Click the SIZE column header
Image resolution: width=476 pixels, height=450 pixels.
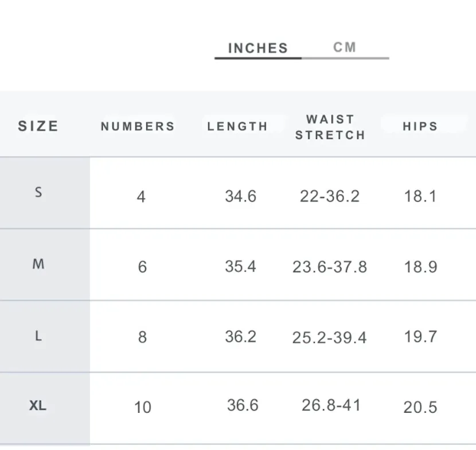coord(38,126)
